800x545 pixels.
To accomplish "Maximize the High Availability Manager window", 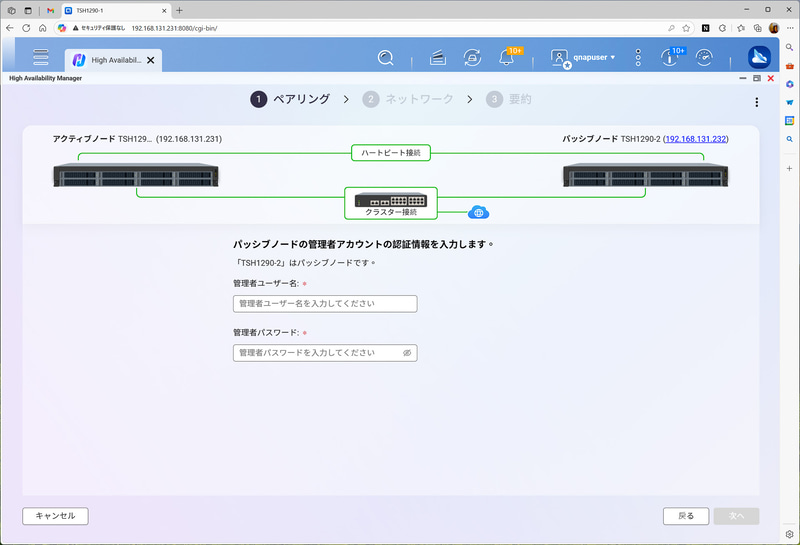I will point(757,78).
